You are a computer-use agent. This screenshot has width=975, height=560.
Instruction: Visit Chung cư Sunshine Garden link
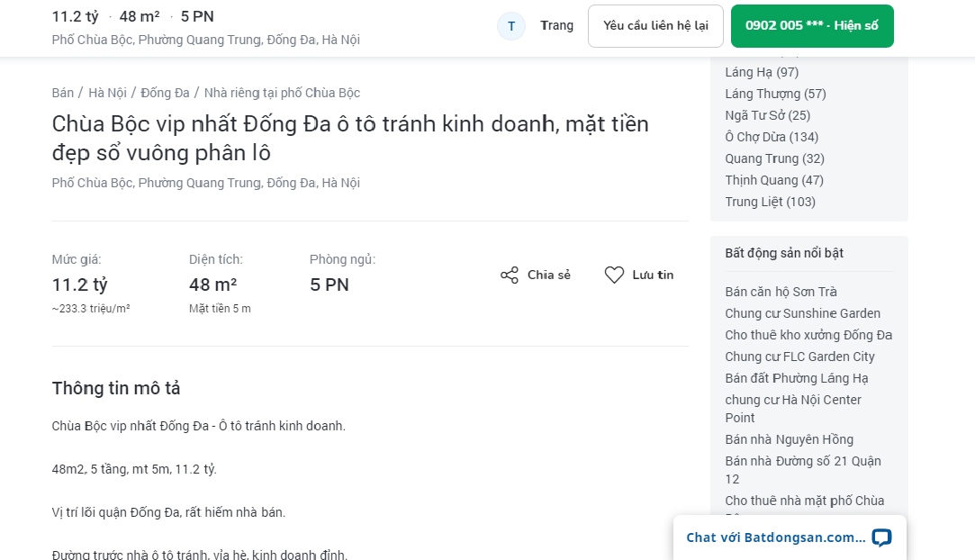click(802, 313)
